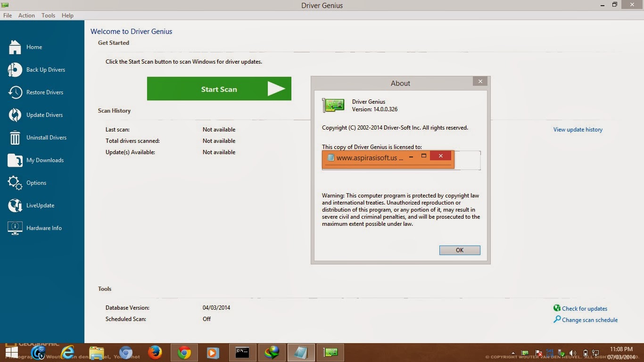This screenshot has width=644, height=362.
Task: Click the Welcome to Driver Genius heading
Action: pyautogui.click(x=132, y=32)
